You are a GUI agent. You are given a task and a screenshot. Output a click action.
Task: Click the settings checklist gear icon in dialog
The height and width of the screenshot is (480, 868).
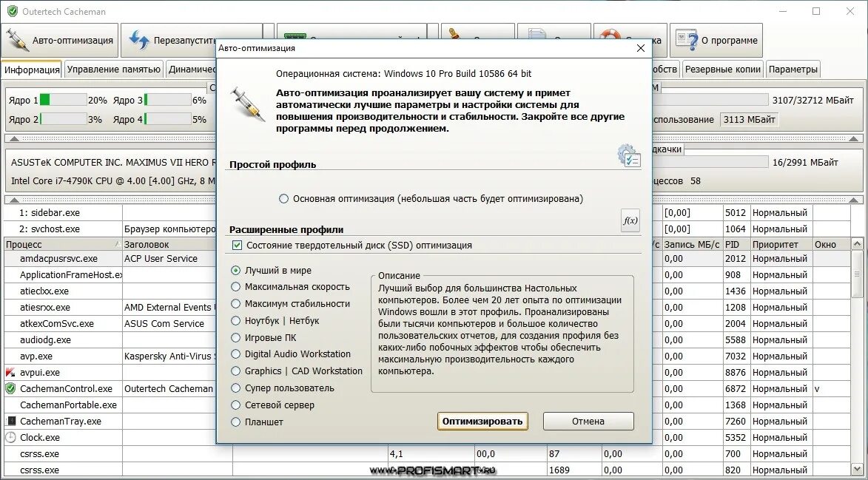[630, 155]
